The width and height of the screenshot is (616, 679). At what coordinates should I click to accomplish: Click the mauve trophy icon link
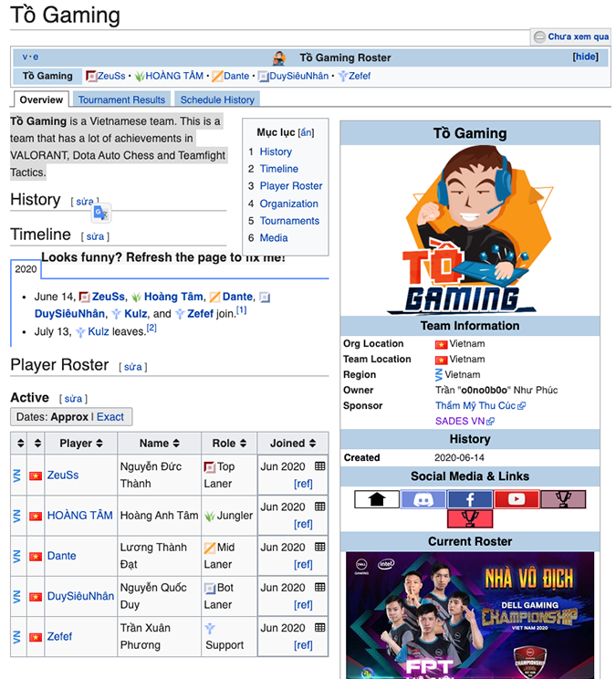(x=563, y=499)
